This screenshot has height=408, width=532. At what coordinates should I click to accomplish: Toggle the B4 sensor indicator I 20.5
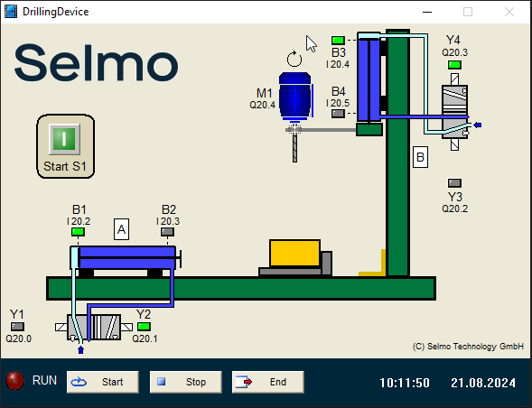(x=338, y=113)
